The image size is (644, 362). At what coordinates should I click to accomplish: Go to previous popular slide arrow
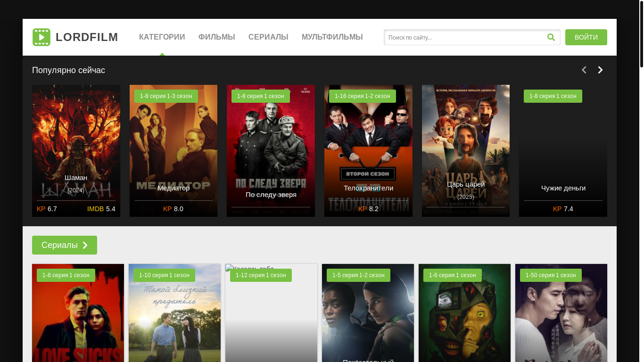pos(584,70)
